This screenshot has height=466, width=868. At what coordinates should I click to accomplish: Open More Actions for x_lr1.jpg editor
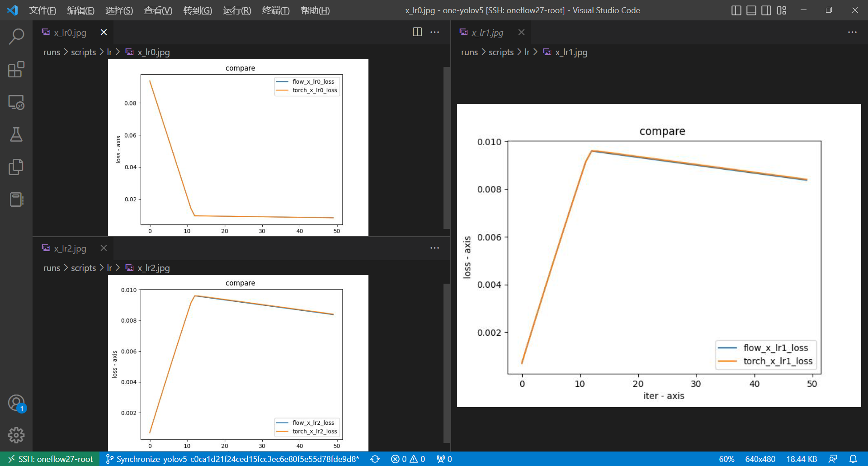pos(853,32)
